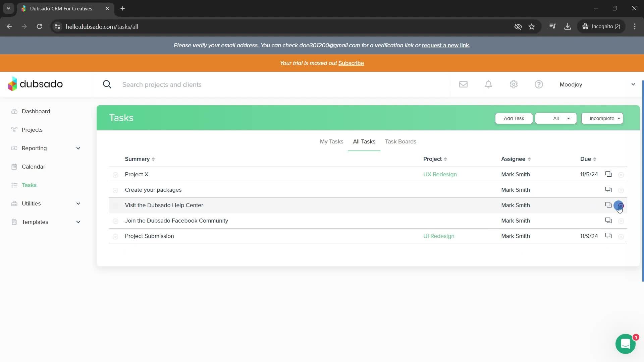The image size is (644, 362).
Task: Switch to the My Tasks tab
Action: (331, 141)
